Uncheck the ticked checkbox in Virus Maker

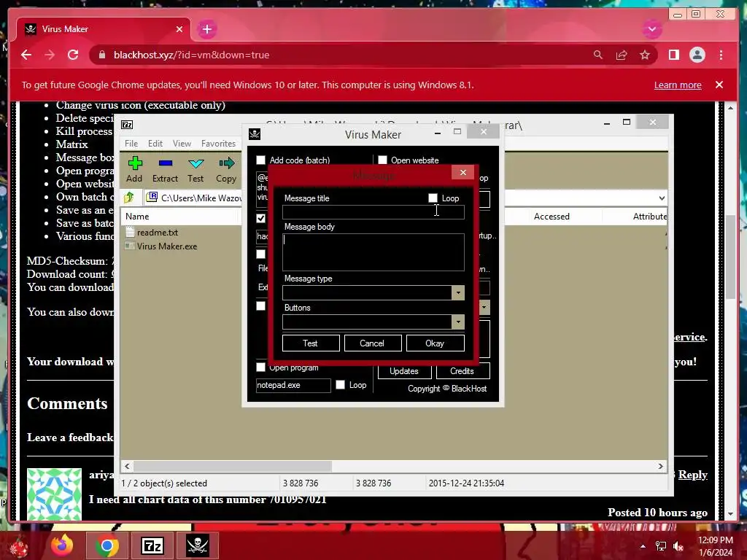pos(260,218)
